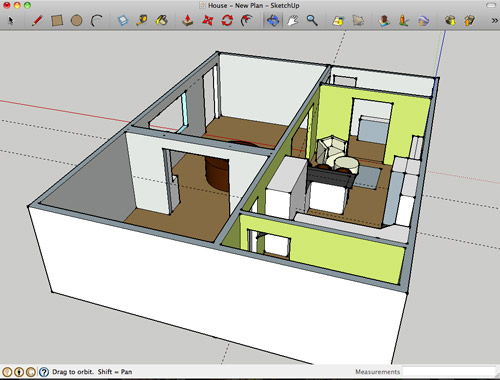Choose the Tape Measure tool

pyautogui.click(x=142, y=21)
